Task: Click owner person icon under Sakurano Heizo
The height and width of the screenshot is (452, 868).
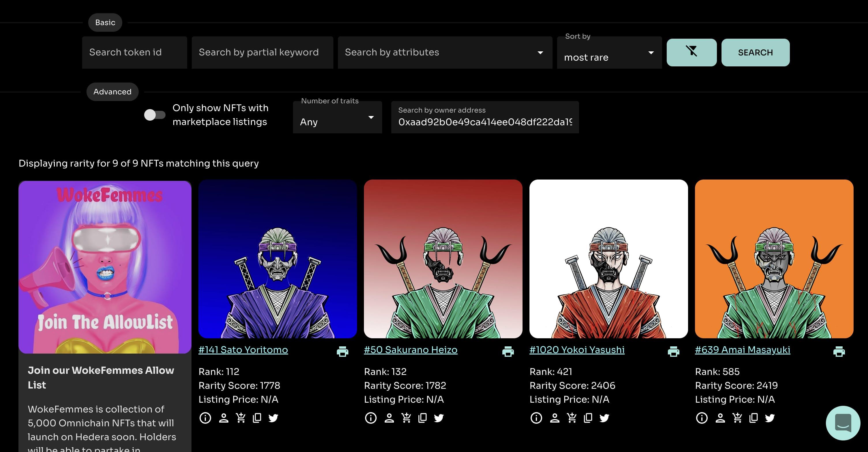Action: click(x=389, y=418)
